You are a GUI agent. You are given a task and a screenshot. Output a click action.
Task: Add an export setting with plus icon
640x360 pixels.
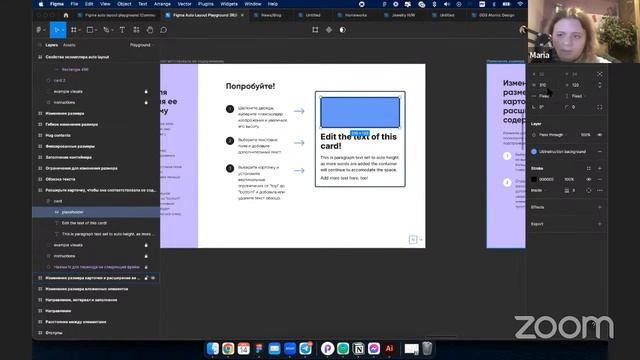click(x=600, y=224)
